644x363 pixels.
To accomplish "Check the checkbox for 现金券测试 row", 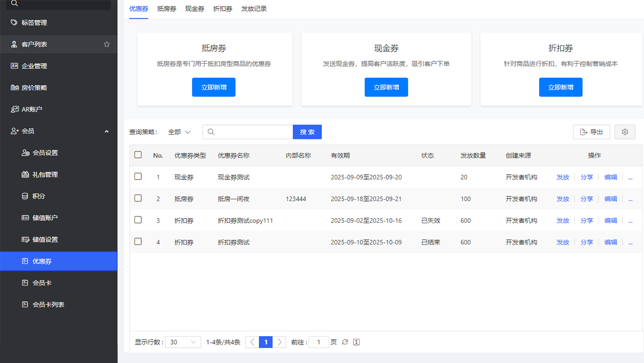I will pyautogui.click(x=137, y=177).
